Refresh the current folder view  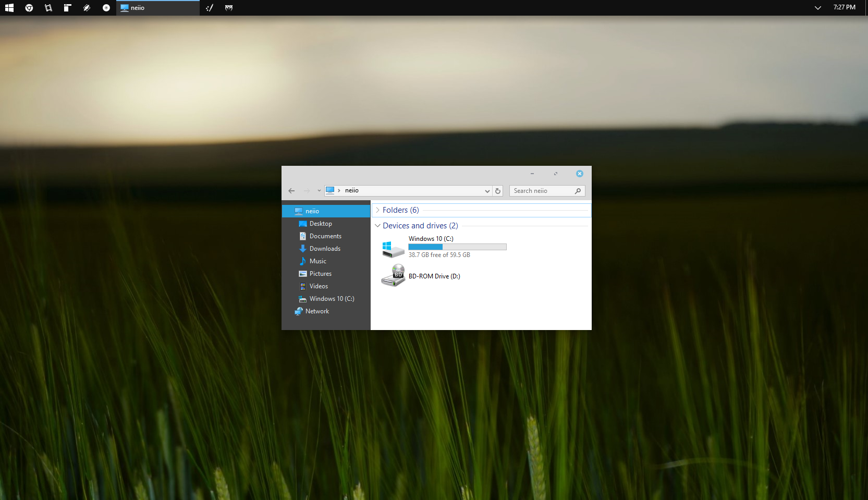pos(498,191)
